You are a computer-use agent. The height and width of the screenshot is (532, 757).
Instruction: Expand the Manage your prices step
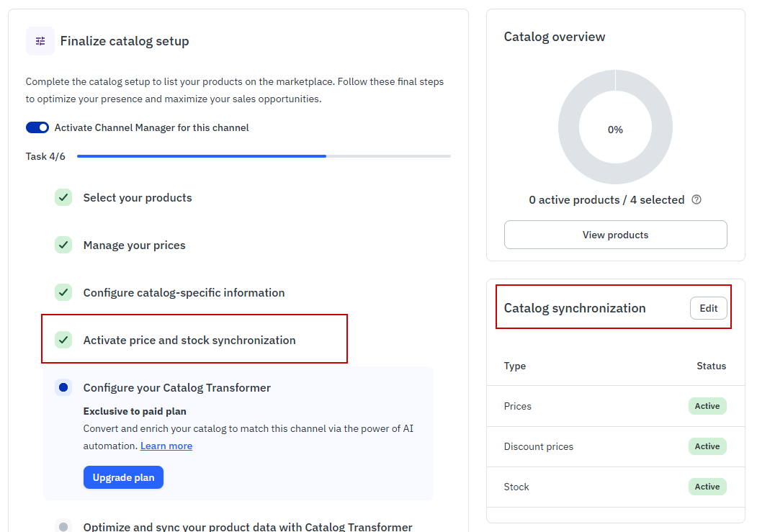click(134, 245)
